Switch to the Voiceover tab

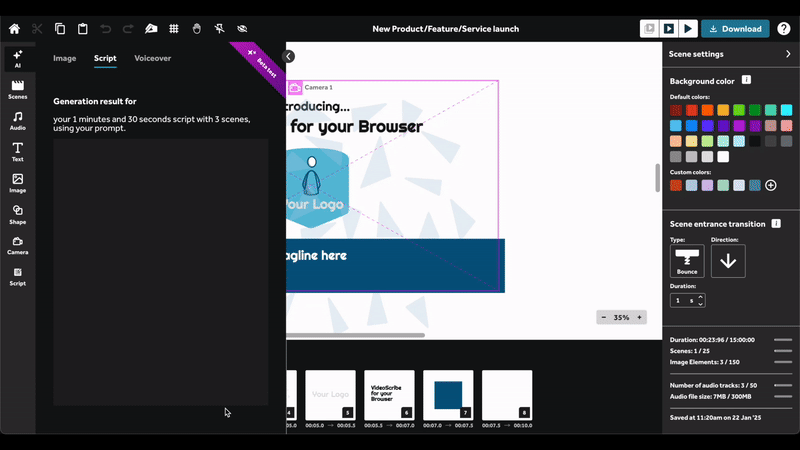pos(153,58)
